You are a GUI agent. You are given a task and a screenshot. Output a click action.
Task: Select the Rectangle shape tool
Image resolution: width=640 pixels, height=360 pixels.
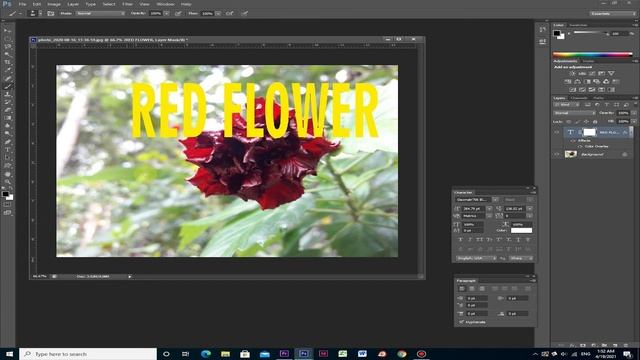tap(7, 166)
